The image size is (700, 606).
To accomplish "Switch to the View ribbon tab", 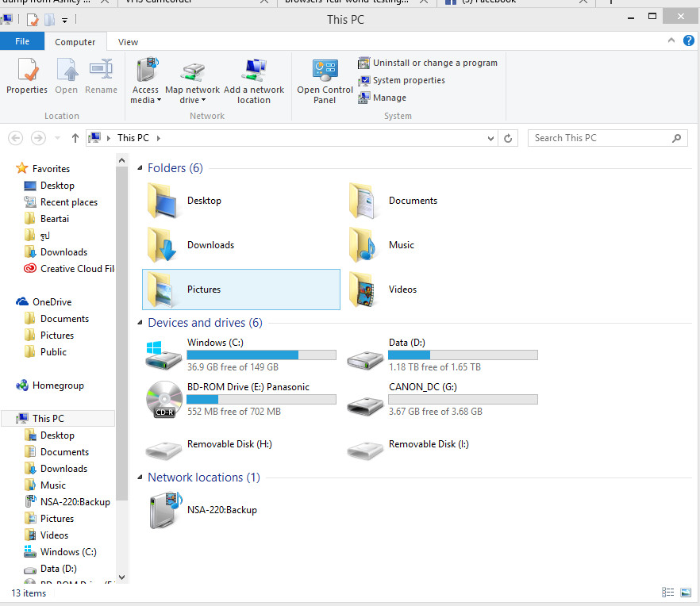I will click(128, 42).
